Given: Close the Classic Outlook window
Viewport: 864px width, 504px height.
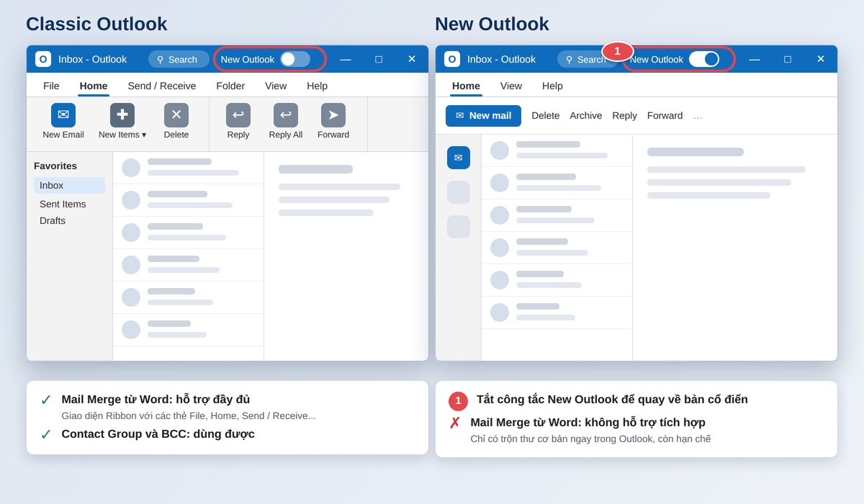Looking at the screenshot, I should (412, 59).
